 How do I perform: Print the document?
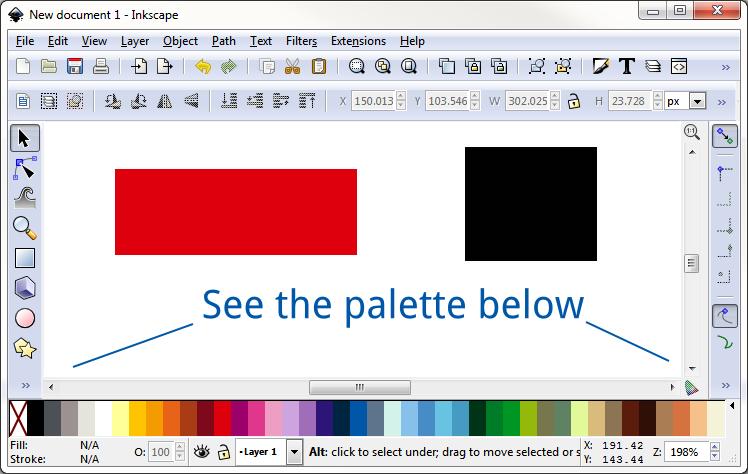click(x=101, y=66)
